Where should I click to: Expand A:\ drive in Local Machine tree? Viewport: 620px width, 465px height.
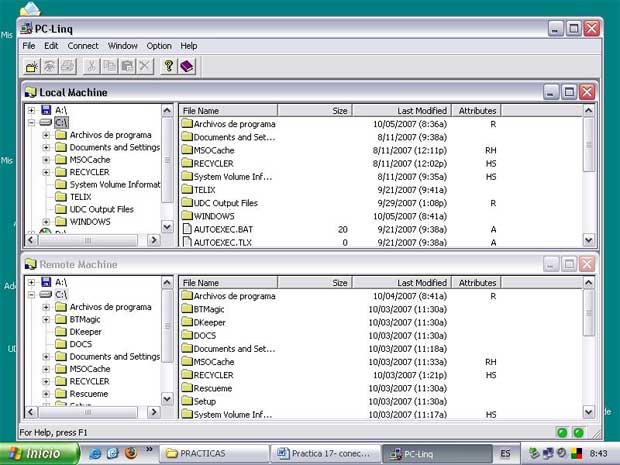pos(31,110)
